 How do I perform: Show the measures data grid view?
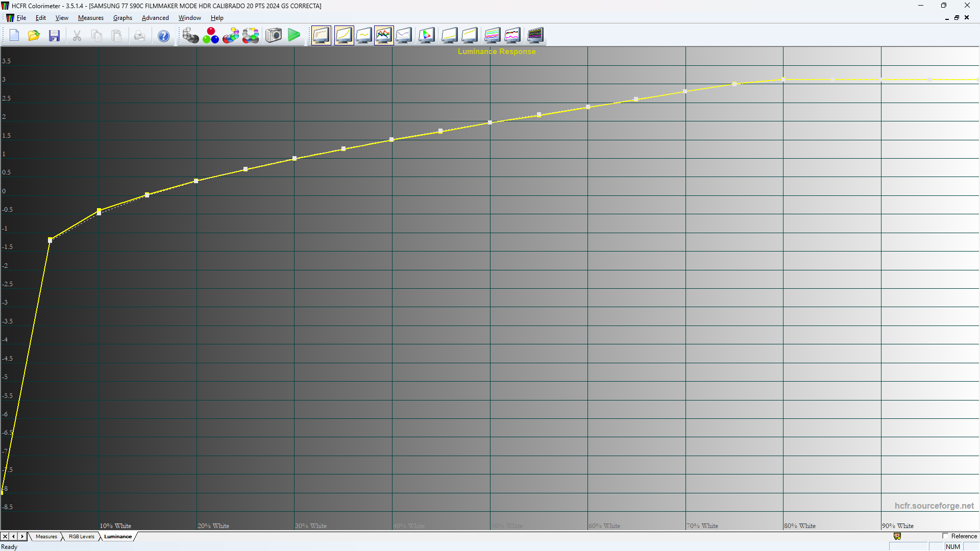coord(321,35)
